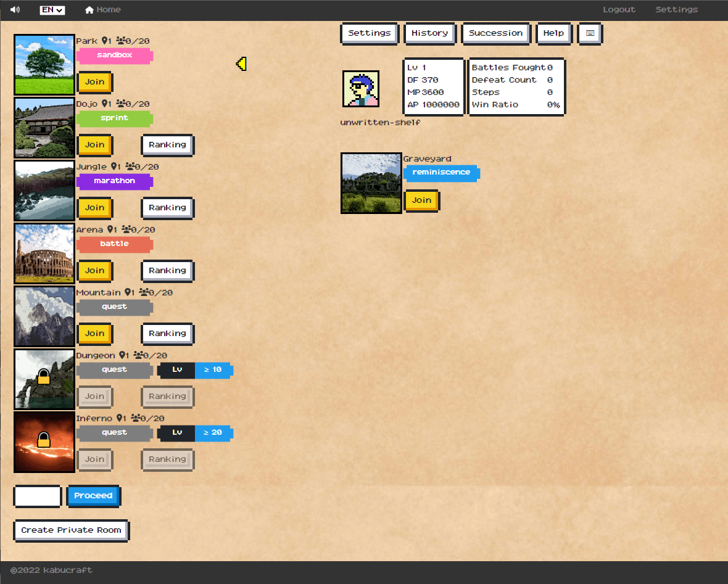Click the pink sandbox tag
This screenshot has width=728, height=584.
(114, 56)
